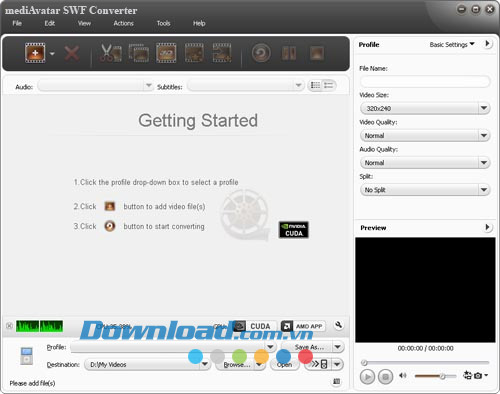Click the iPod device profile icon
This screenshot has height=394, width=500.
point(26,356)
